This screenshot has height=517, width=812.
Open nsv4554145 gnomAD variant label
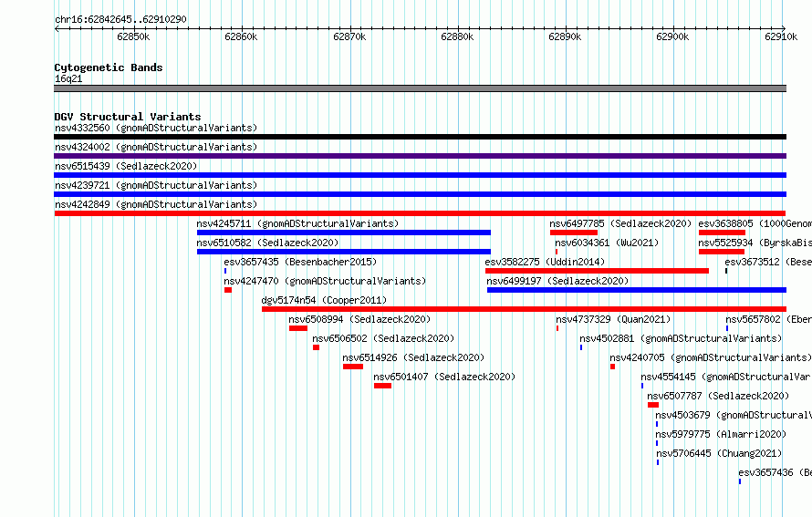pos(726,377)
